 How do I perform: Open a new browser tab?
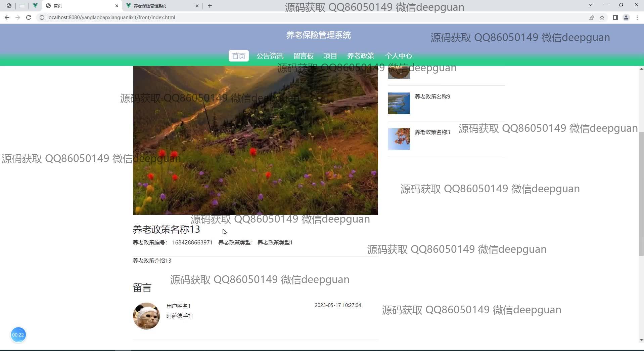pyautogui.click(x=210, y=6)
